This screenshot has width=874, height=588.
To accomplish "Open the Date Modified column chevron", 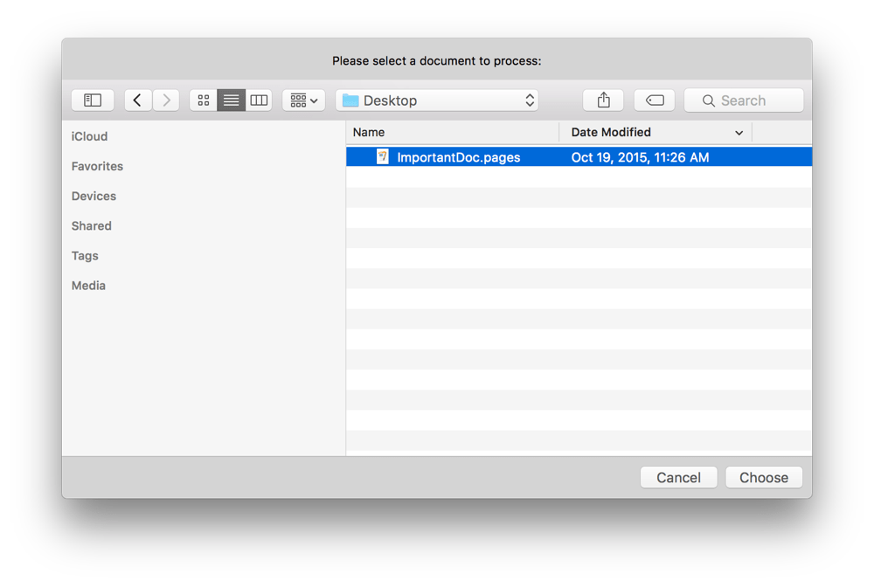I will (x=739, y=132).
